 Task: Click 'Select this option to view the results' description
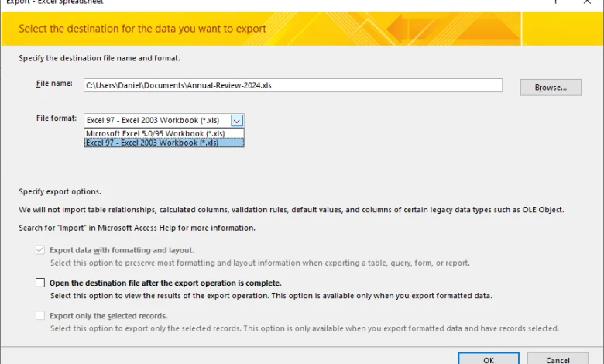271,295
